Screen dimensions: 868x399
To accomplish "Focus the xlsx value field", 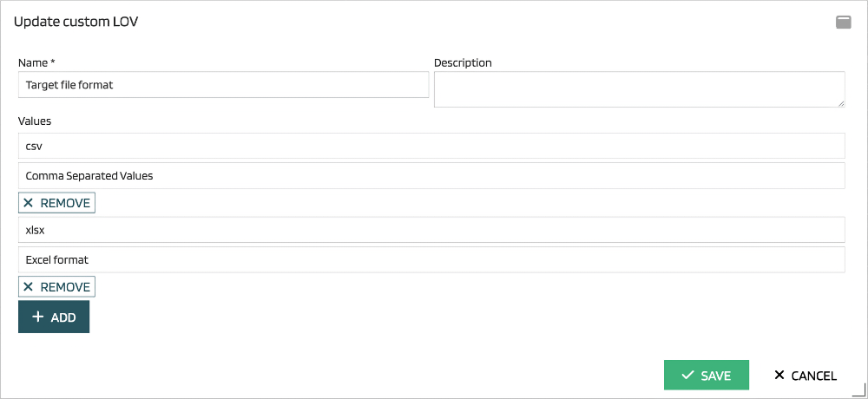I will tap(431, 230).
